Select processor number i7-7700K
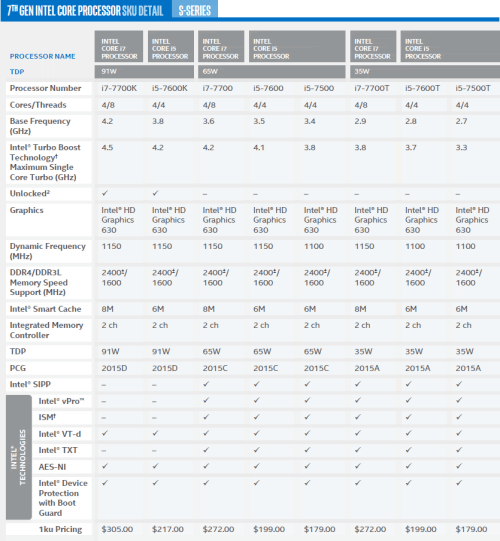 point(119,88)
